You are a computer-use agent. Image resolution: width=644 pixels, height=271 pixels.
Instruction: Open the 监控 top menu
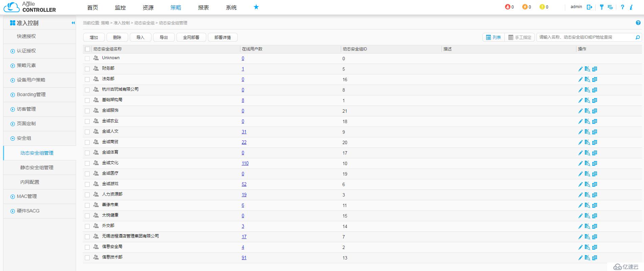point(120,7)
